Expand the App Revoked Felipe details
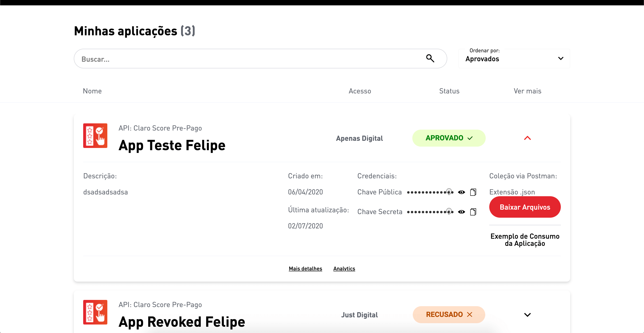The width and height of the screenshot is (644, 333). [x=527, y=315]
